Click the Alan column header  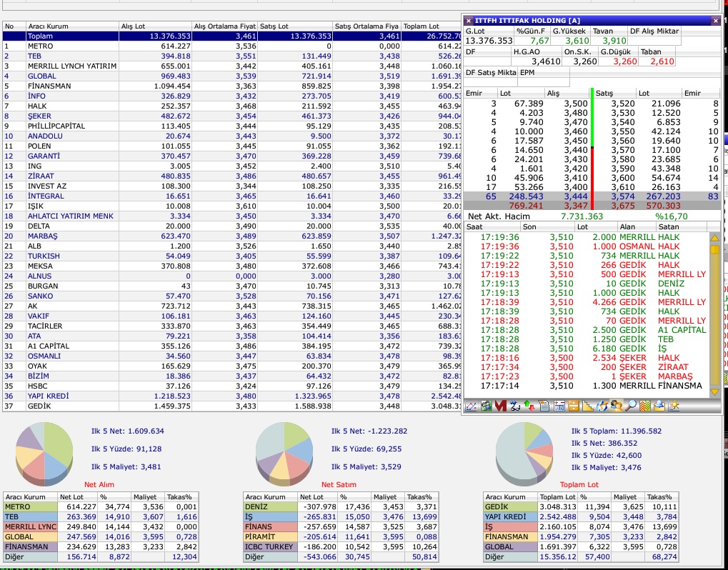point(637,227)
